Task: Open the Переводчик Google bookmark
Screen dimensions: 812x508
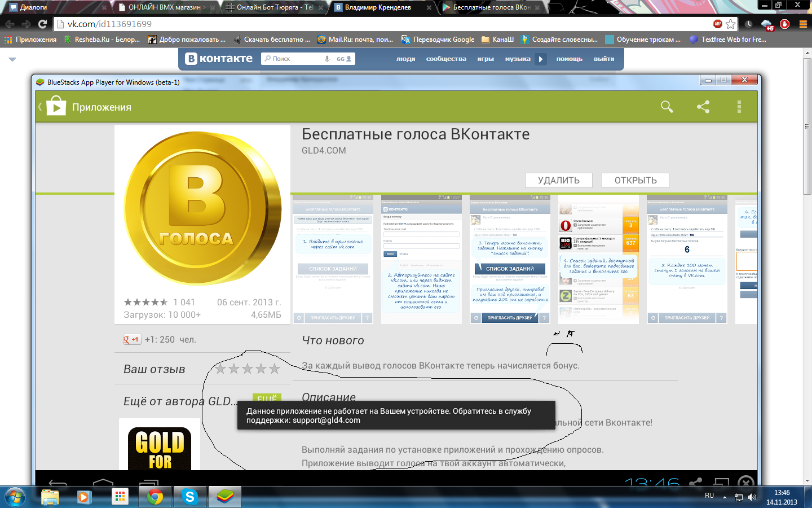Action: click(438, 40)
